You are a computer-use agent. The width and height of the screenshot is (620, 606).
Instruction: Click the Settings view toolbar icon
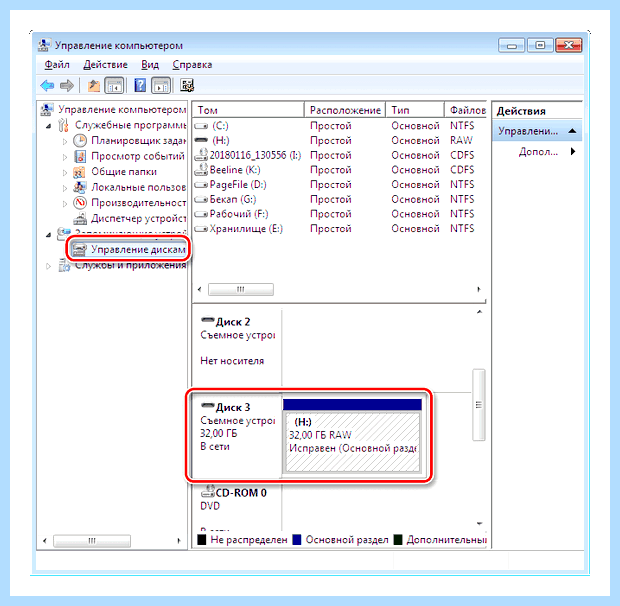point(187,85)
